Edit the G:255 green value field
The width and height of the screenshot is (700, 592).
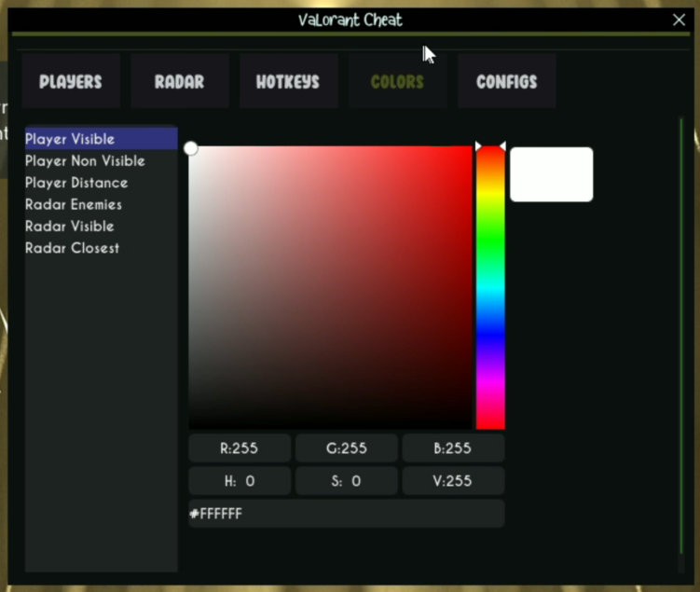click(347, 447)
